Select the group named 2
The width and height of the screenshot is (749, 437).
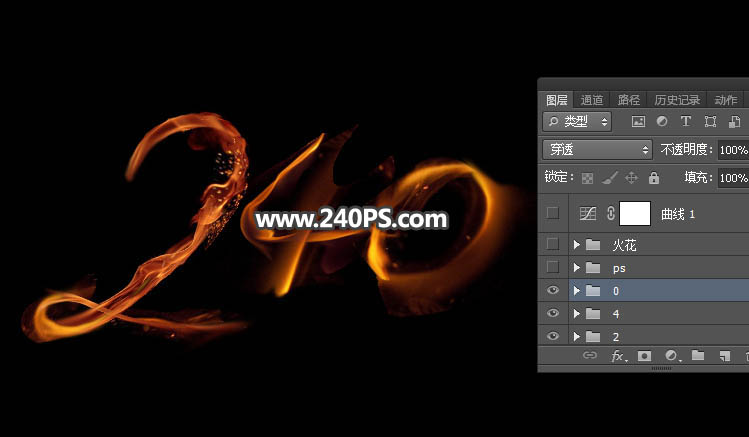pyautogui.click(x=616, y=337)
